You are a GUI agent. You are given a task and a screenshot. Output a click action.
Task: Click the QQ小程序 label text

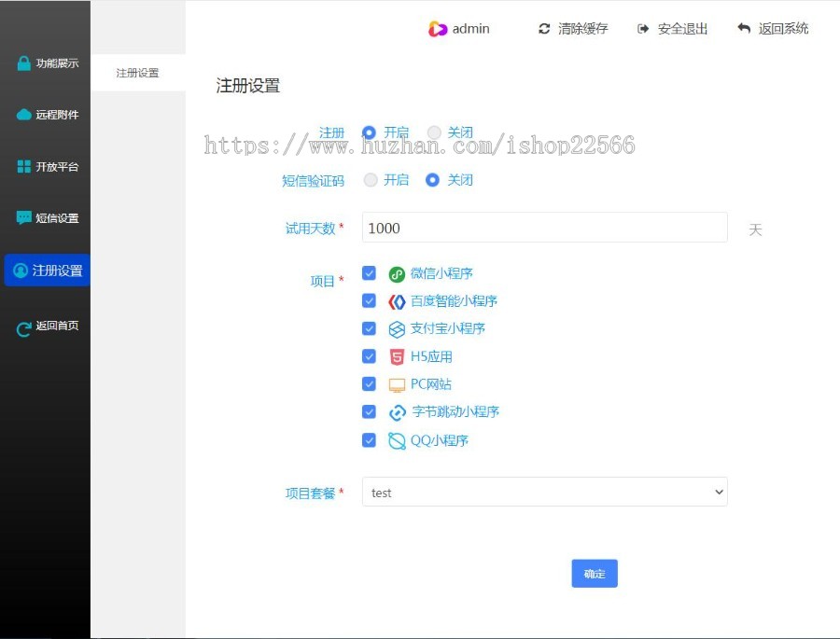pos(440,441)
